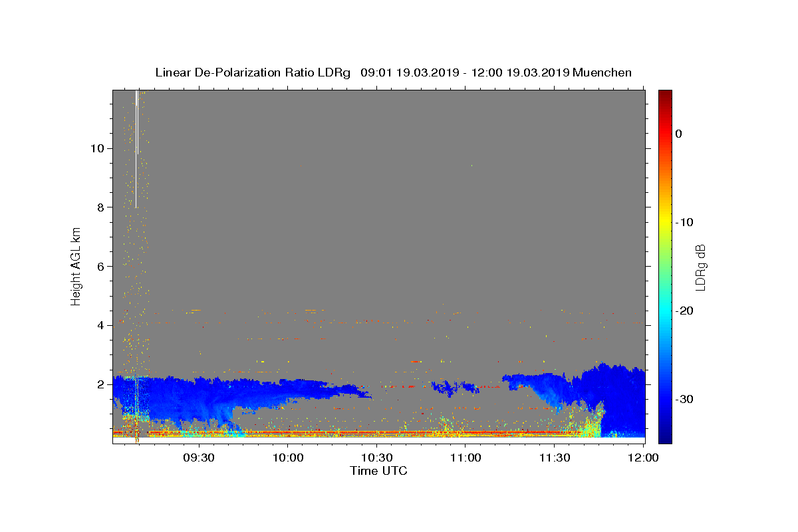Click the height tick label '4'
The width and height of the screenshot is (798, 532).
click(99, 325)
